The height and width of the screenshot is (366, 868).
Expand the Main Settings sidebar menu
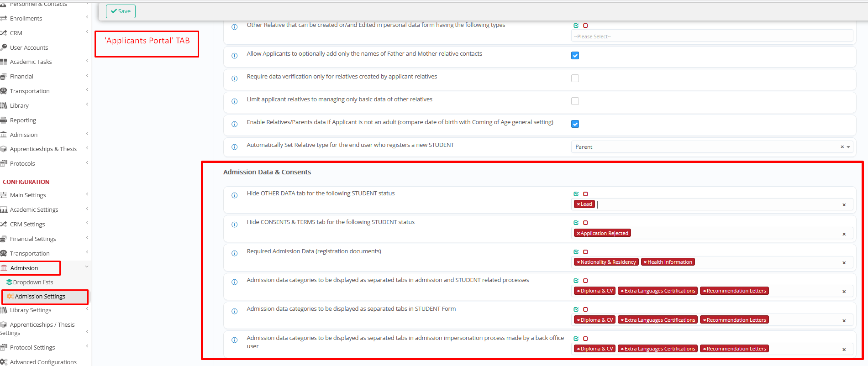[x=28, y=195]
